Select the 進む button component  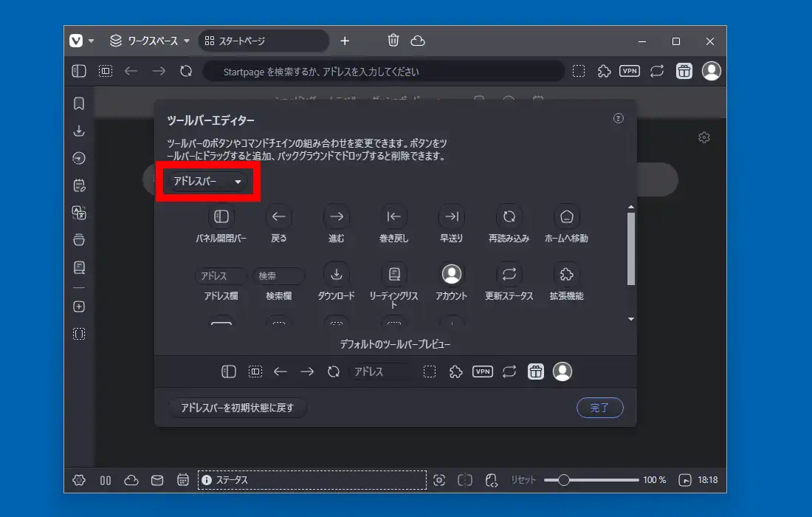pyautogui.click(x=336, y=225)
